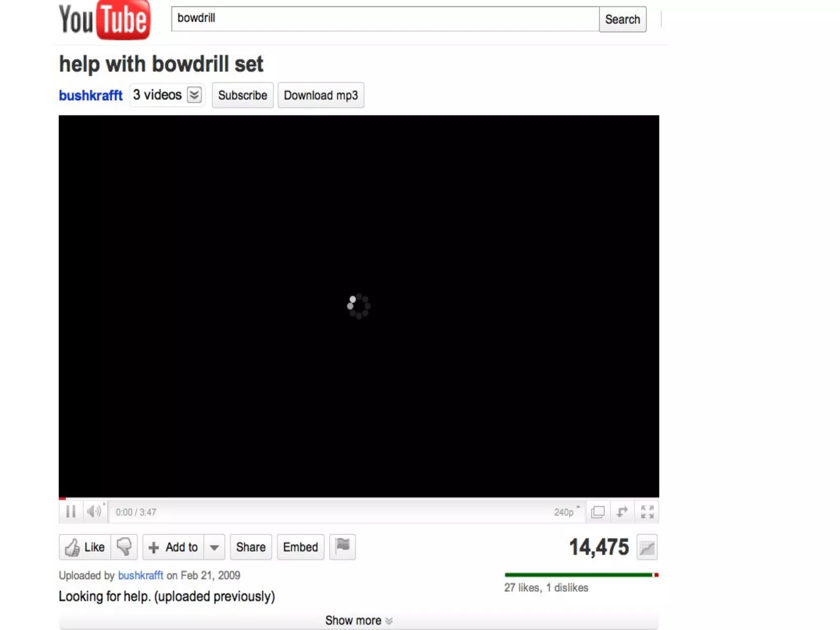Open the pop-out player window icon
840x630 pixels.
[598, 512]
